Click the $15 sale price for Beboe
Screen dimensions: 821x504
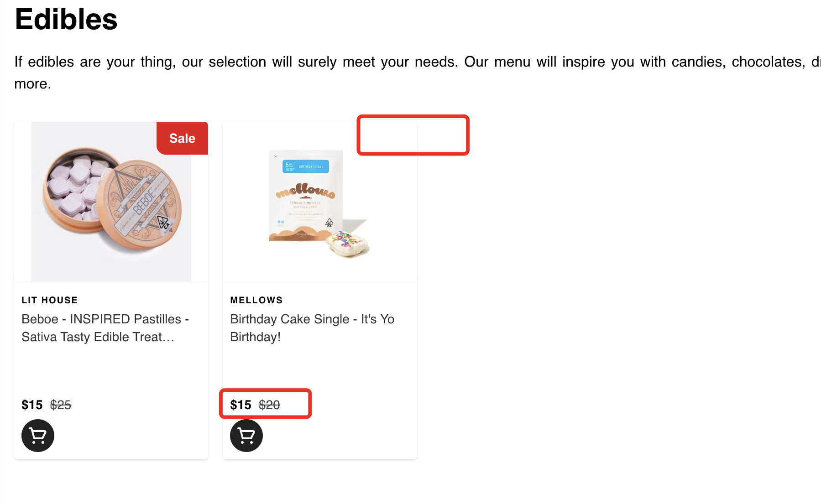32,405
